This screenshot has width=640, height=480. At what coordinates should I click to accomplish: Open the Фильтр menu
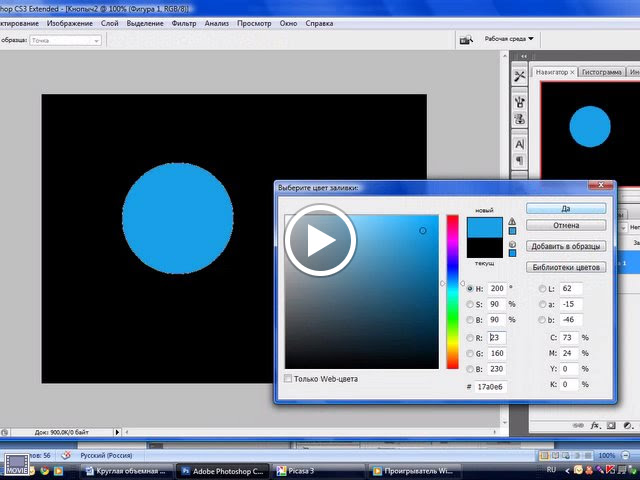184,24
